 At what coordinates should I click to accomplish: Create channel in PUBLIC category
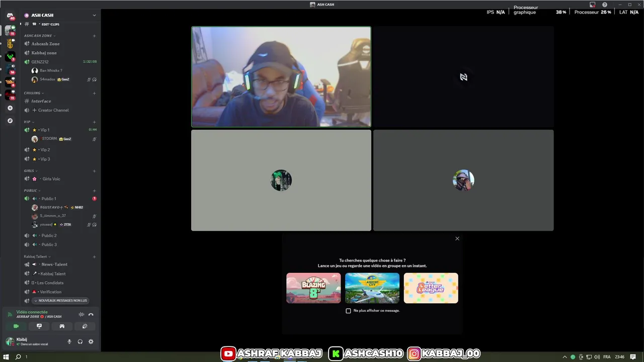[x=94, y=191]
